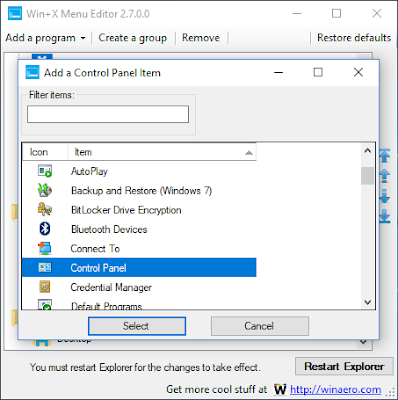The width and height of the screenshot is (398, 400).
Task: Select Bluetooth Devices item
Action: [139, 229]
